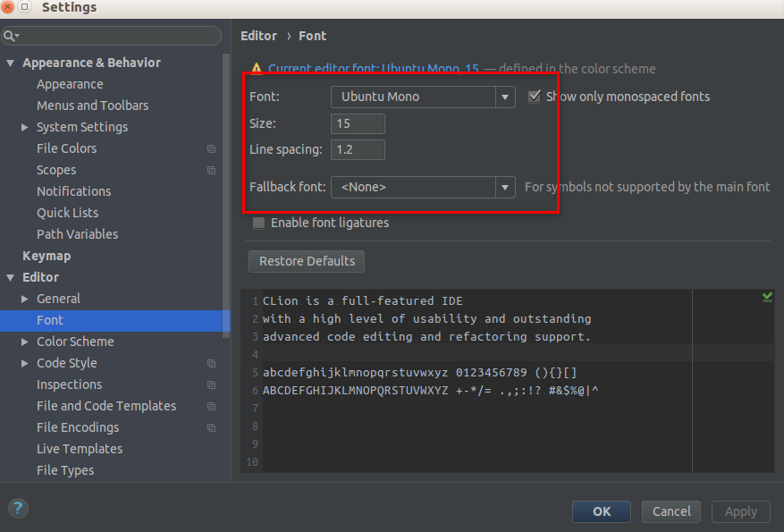Click the Restore Defaults button
The image size is (784, 532).
(x=307, y=261)
